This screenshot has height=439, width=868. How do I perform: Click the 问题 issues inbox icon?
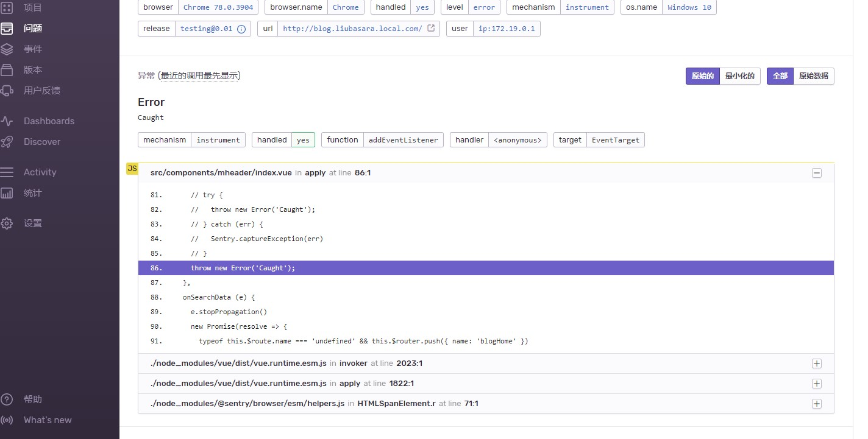click(x=7, y=28)
